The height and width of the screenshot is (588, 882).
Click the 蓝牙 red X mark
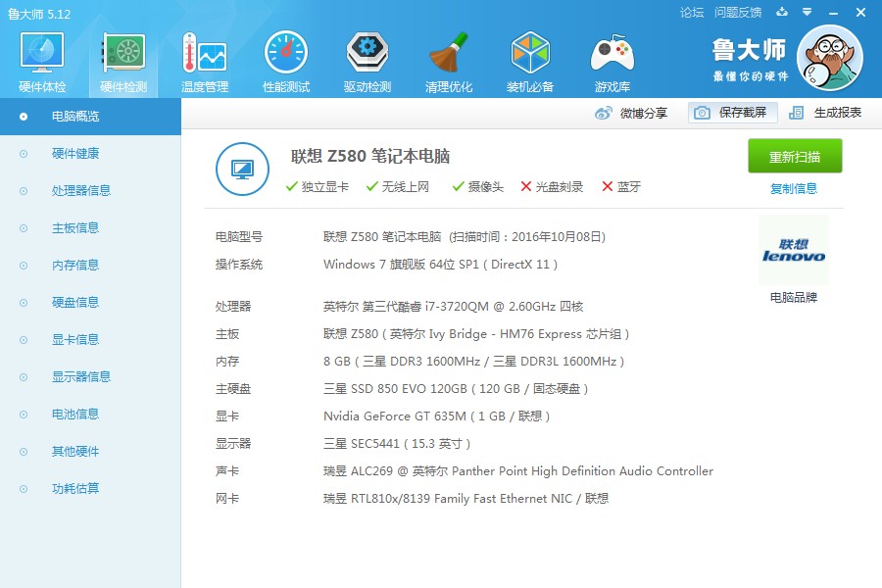pyautogui.click(x=608, y=186)
